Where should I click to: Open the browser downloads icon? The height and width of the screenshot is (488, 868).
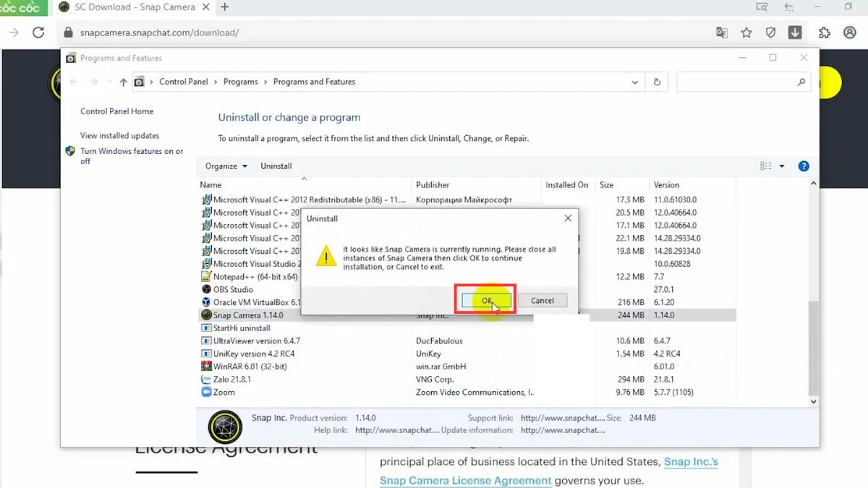[794, 33]
